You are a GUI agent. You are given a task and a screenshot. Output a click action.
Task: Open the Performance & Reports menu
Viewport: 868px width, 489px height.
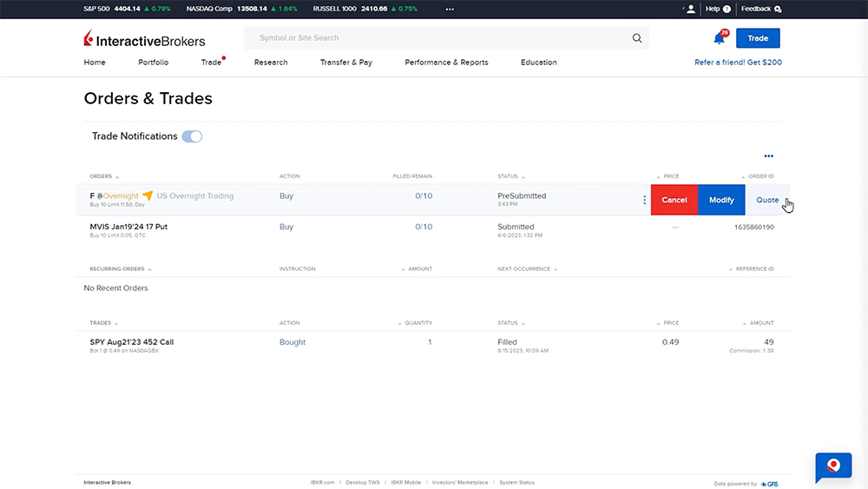tap(446, 63)
